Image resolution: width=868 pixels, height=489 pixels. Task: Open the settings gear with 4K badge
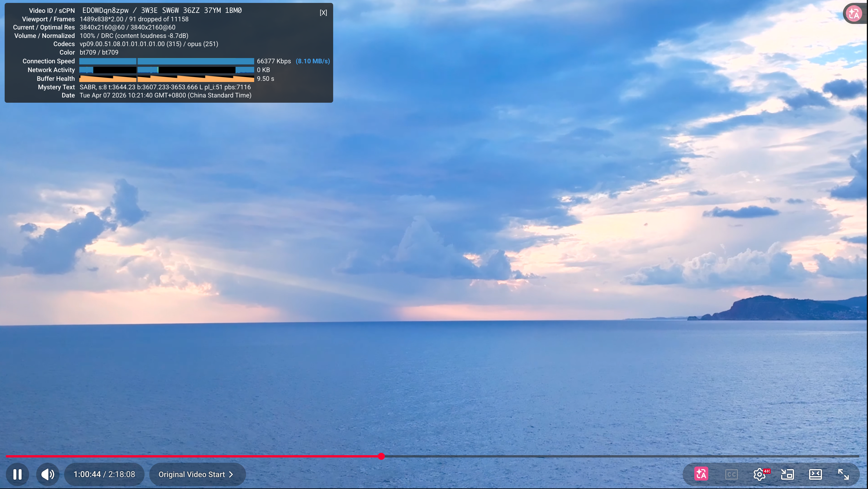tap(760, 474)
